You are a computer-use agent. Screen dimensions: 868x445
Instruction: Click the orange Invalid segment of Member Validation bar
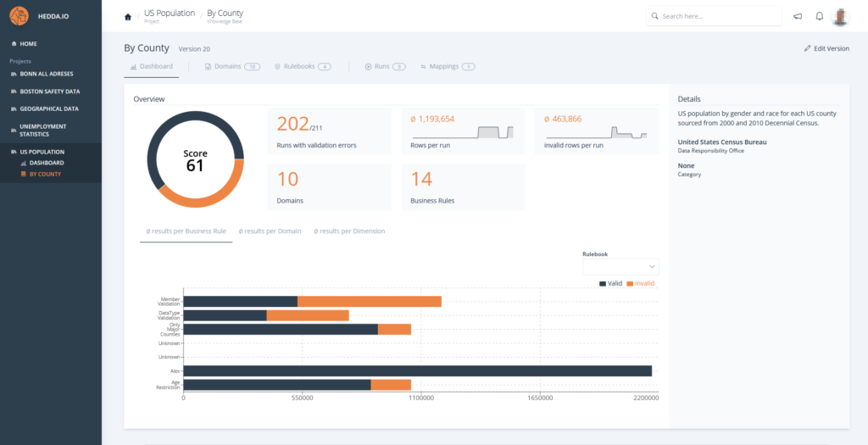370,301
